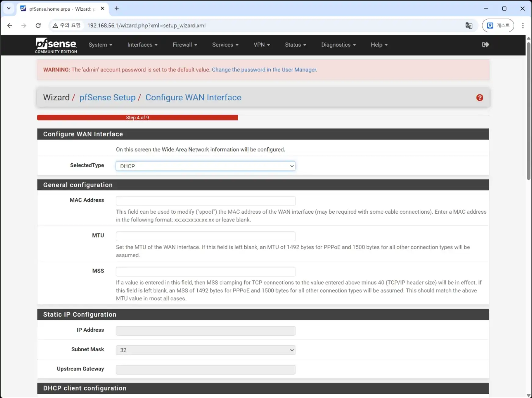Screen dimensions: 532x398
Task: Open the browser three-dot menu
Action: point(523,26)
